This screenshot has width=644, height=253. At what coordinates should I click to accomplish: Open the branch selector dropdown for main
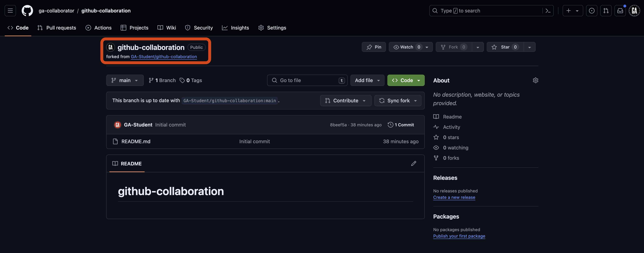point(125,80)
